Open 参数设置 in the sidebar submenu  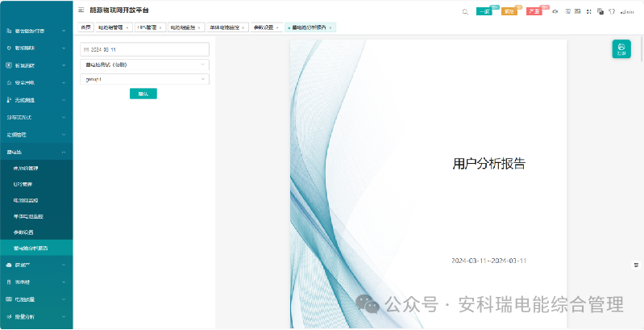pos(36,232)
